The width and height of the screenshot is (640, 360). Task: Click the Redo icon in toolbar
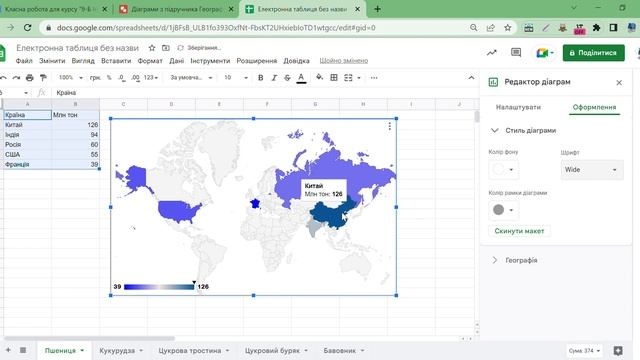pos(16,78)
